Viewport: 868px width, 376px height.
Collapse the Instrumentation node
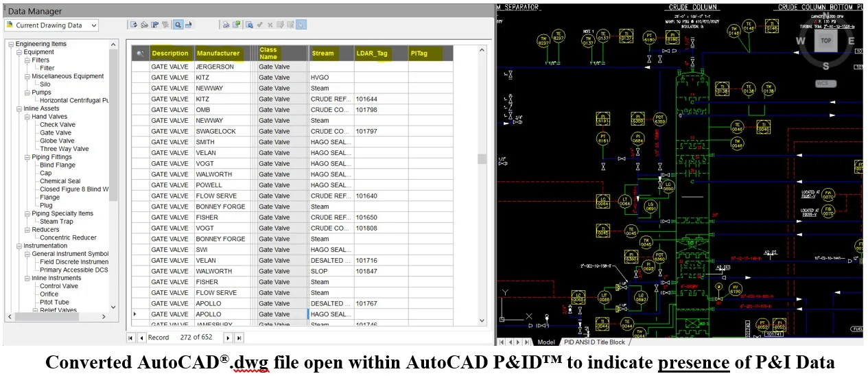[x=19, y=246]
